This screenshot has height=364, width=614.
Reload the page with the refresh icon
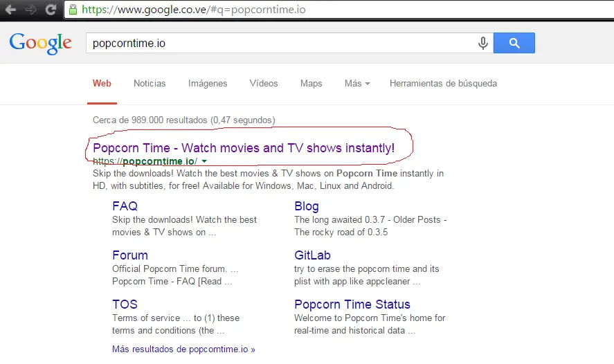[51, 10]
